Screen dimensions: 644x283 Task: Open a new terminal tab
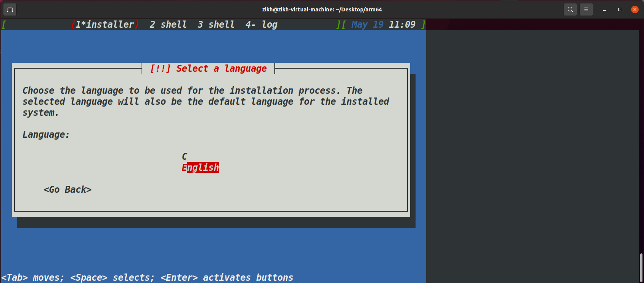[x=10, y=9]
